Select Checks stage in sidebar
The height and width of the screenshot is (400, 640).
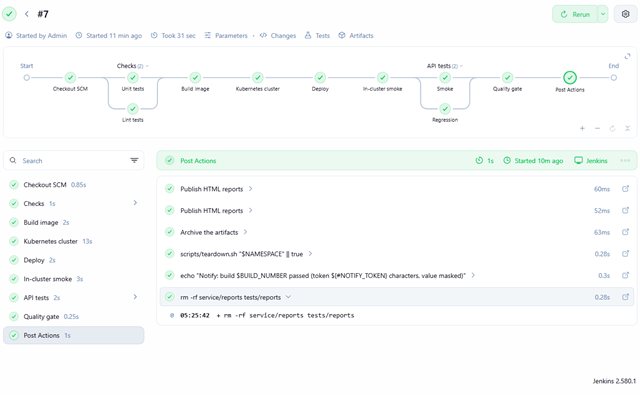(73, 203)
